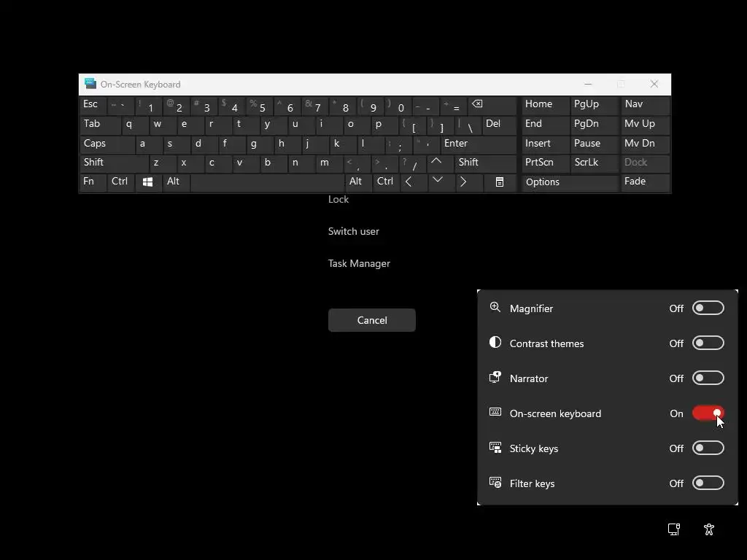This screenshot has width=747, height=560.
Task: Tap the Backspace key on keyboard
Action: click(492, 105)
